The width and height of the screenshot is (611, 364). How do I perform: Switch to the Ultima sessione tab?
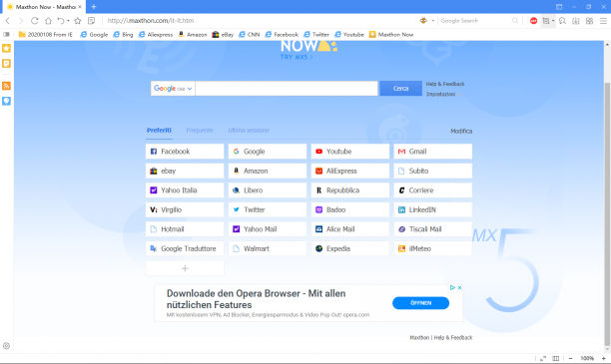click(249, 131)
